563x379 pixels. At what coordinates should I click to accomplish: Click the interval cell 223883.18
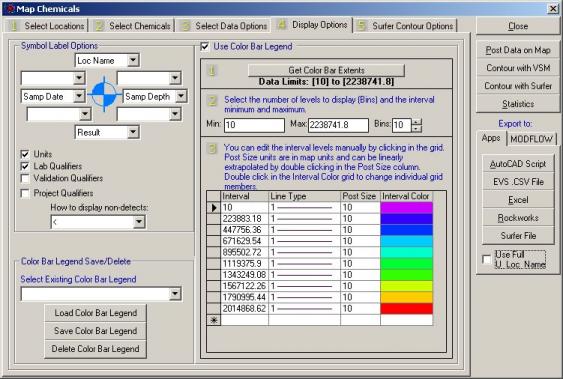[245, 219]
